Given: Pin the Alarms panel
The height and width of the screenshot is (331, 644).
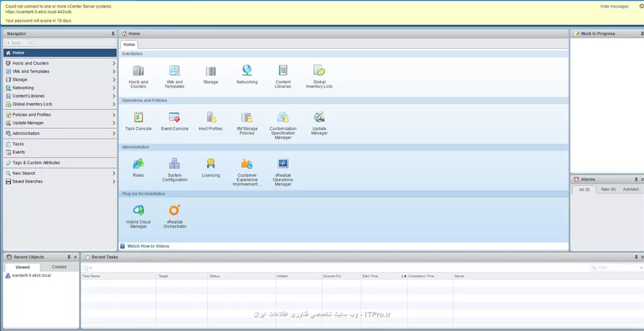Looking at the screenshot, I should (636, 179).
